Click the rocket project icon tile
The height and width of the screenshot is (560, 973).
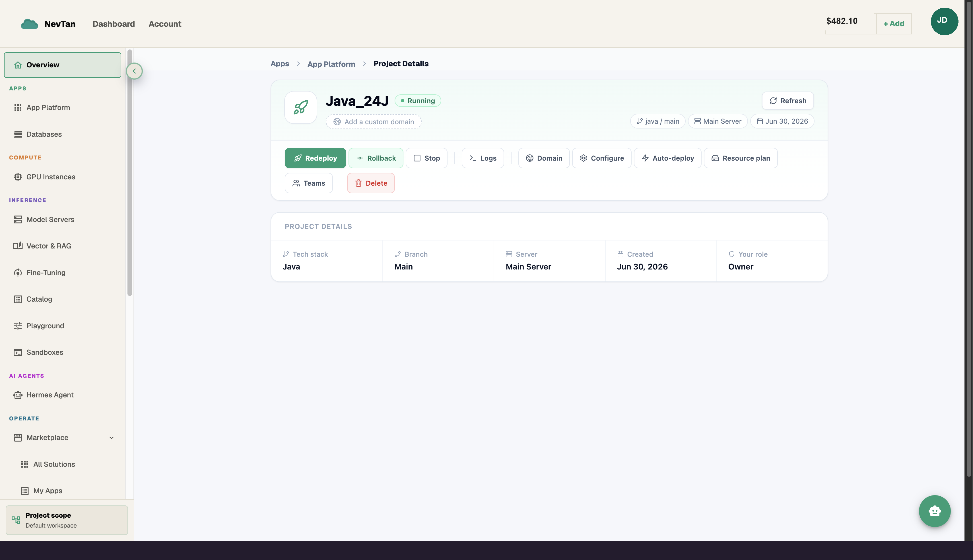(x=300, y=107)
